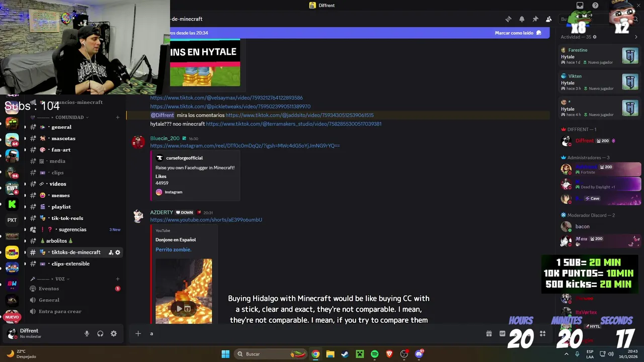Viewport: 644px width, 362px height.
Task: Open Perrito zombie video title link
Action: [173, 249]
